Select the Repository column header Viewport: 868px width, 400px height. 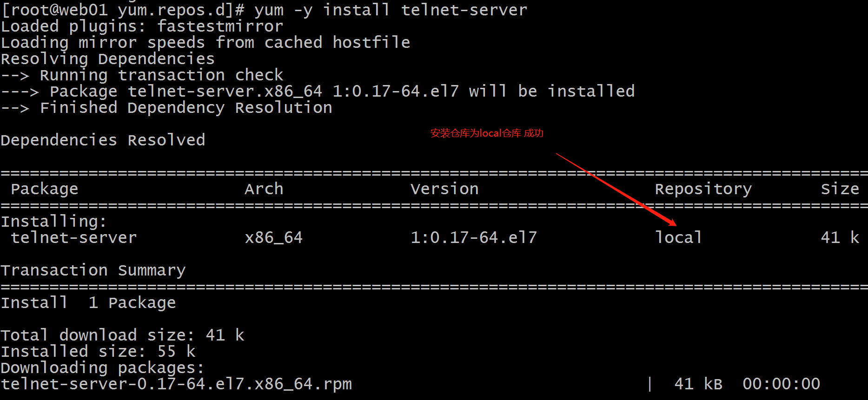tap(703, 189)
